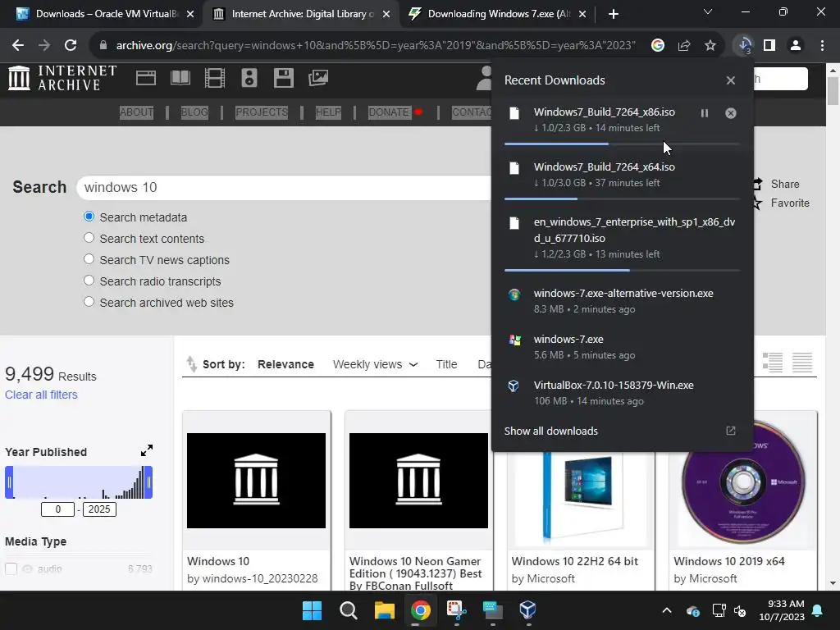
Task: Toggle Chrome side panel icon
Action: (769, 46)
